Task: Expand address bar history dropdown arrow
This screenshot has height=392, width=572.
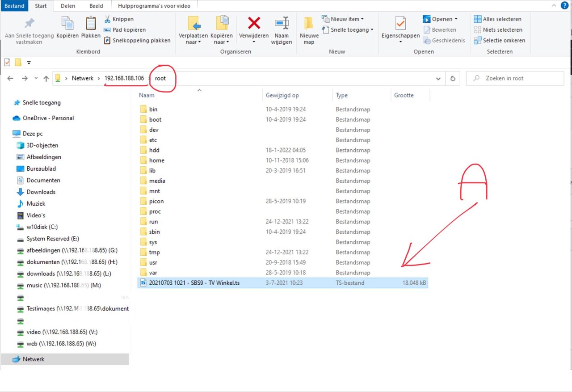Action: (438, 78)
